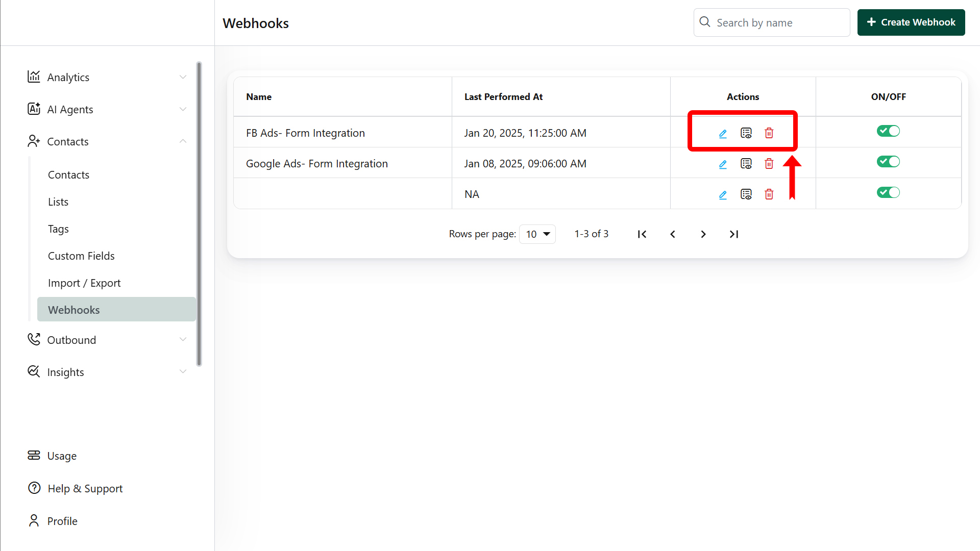View logs for FB Ads- Form Integration webhook

pos(746,133)
